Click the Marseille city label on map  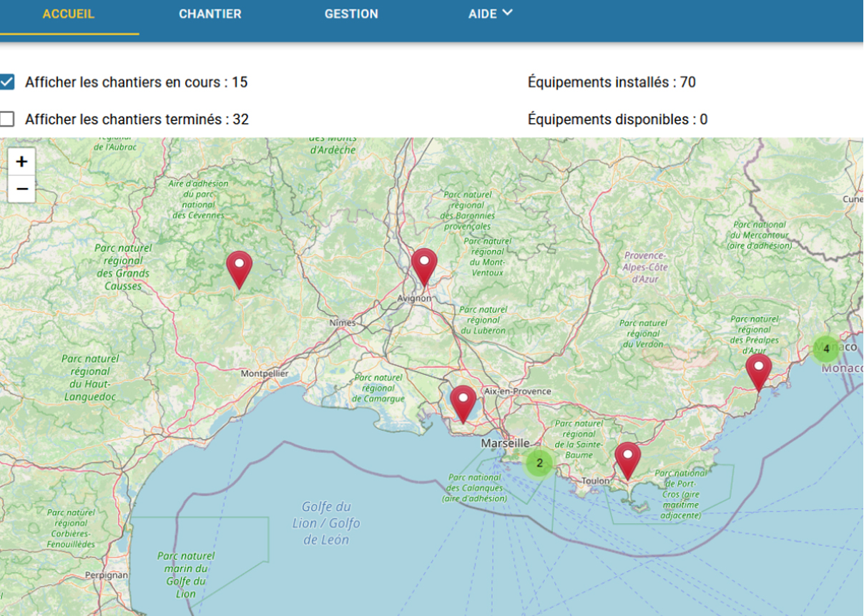click(505, 444)
